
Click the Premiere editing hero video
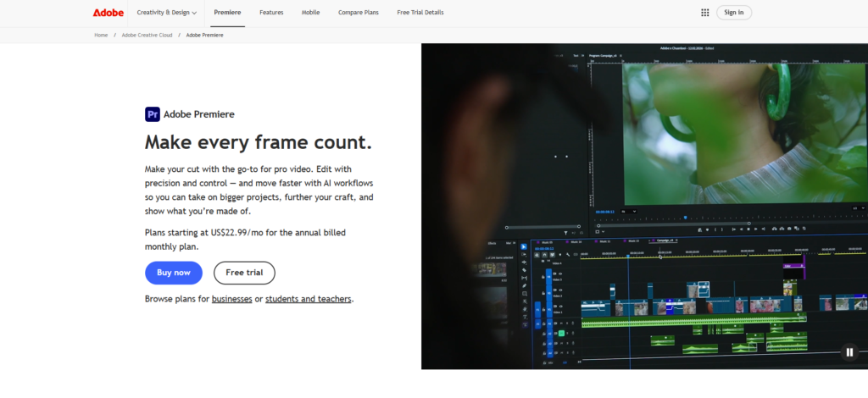point(644,206)
